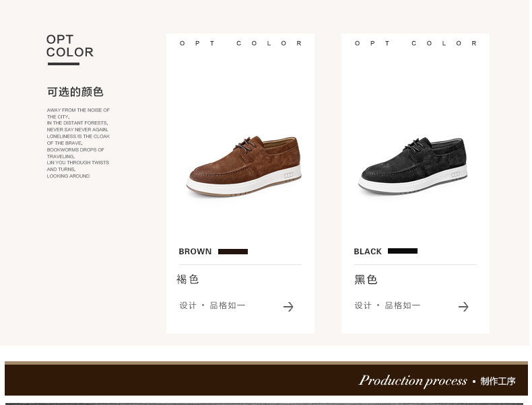Open the brown suede shoe image

click(x=244, y=166)
